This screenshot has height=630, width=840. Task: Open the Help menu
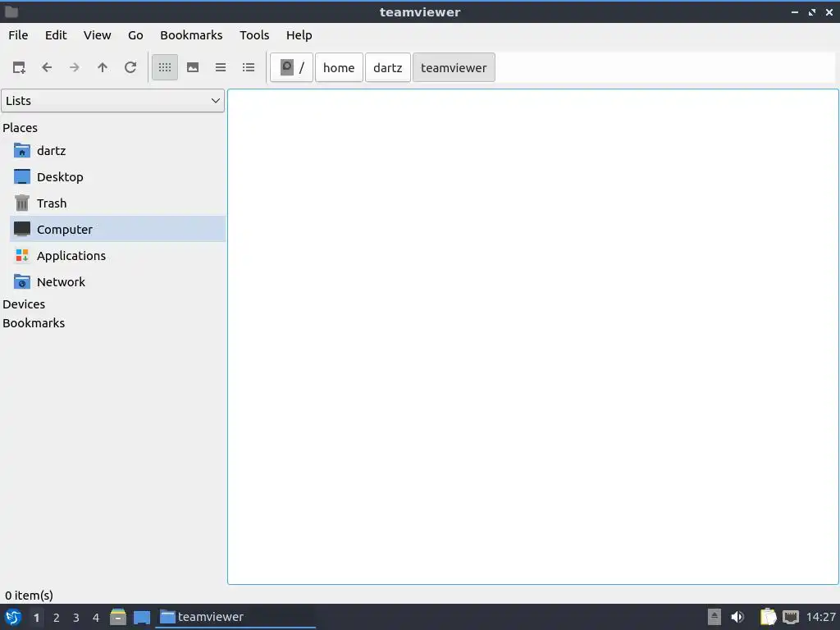(x=299, y=35)
